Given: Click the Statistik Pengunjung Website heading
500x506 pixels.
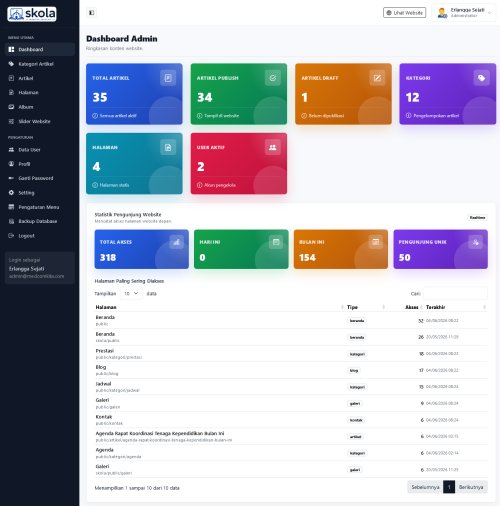Looking at the screenshot, I should pyautogui.click(x=128, y=214).
